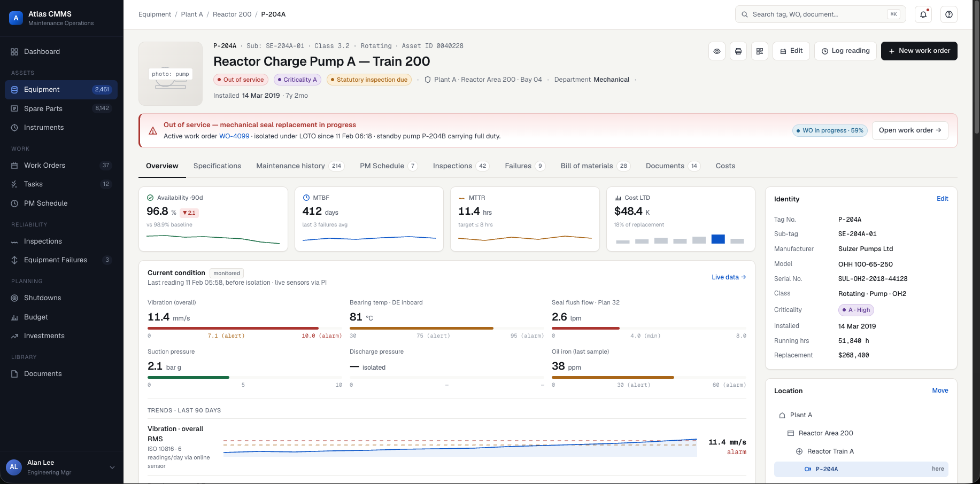This screenshot has width=980, height=484.
Task: Open the WO-4099 work order link
Action: [234, 136]
